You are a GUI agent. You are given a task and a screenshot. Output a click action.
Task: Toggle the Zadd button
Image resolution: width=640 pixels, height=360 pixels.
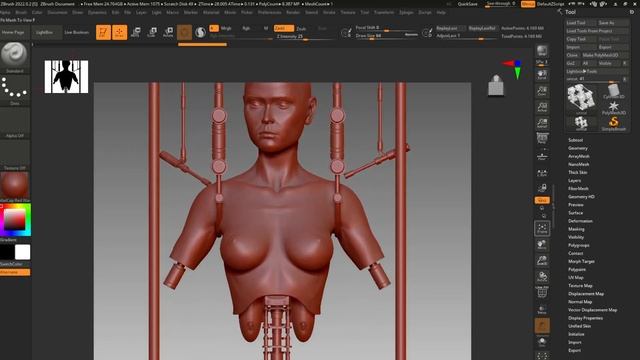tap(284, 28)
